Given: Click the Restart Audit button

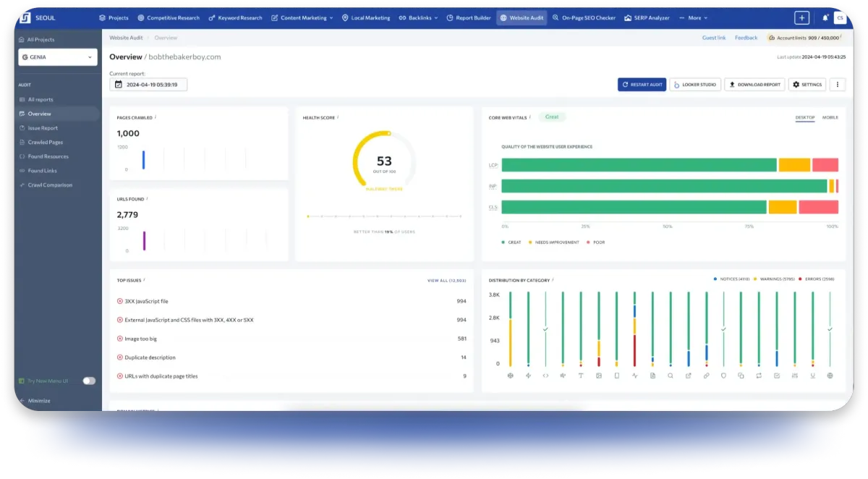Looking at the screenshot, I should click(642, 85).
